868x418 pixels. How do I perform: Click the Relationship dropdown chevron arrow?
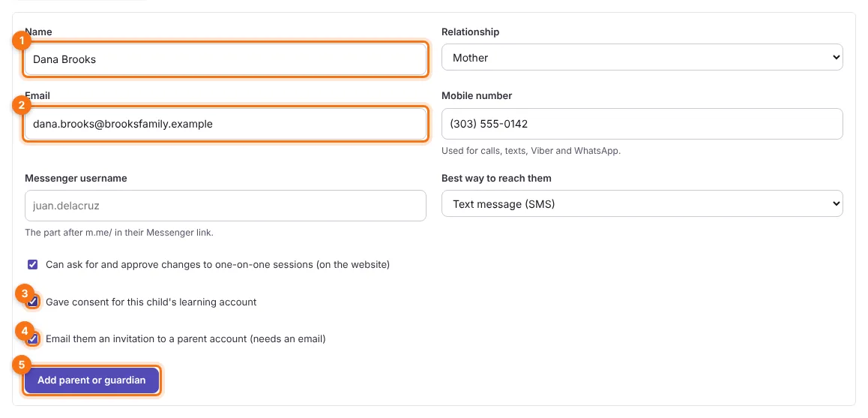click(x=835, y=58)
